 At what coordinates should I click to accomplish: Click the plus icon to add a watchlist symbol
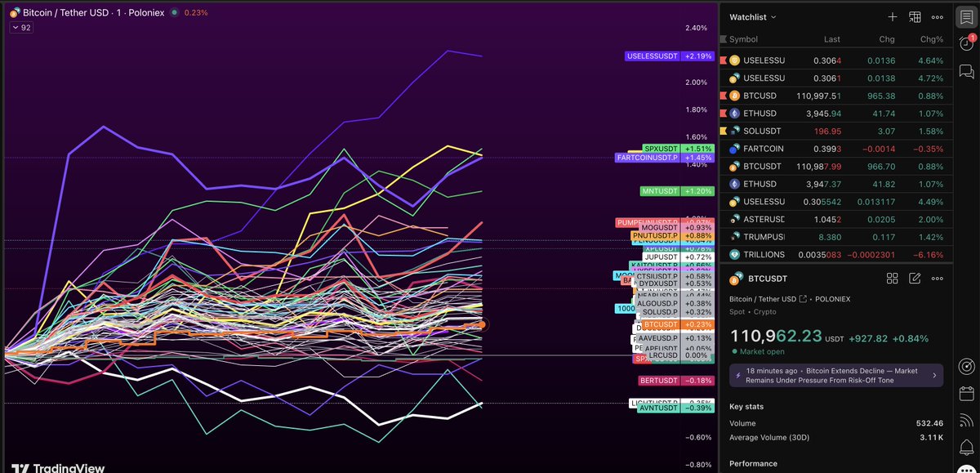pyautogui.click(x=893, y=16)
